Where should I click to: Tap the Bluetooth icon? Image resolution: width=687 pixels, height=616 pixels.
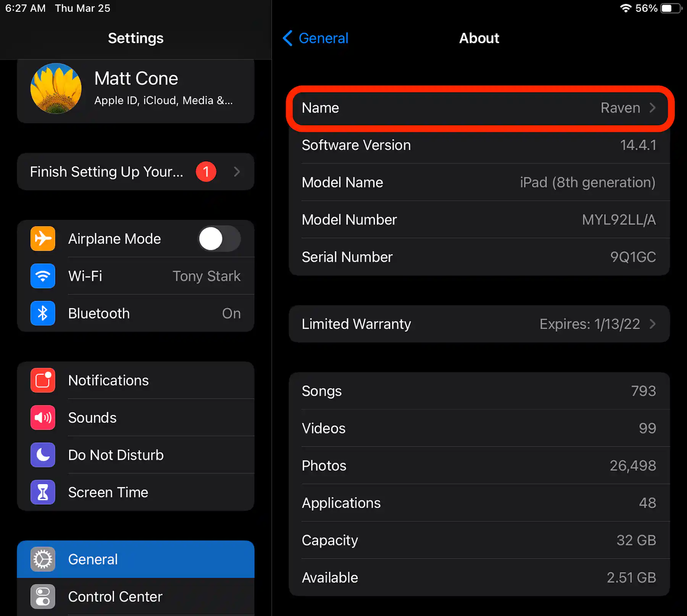[43, 313]
